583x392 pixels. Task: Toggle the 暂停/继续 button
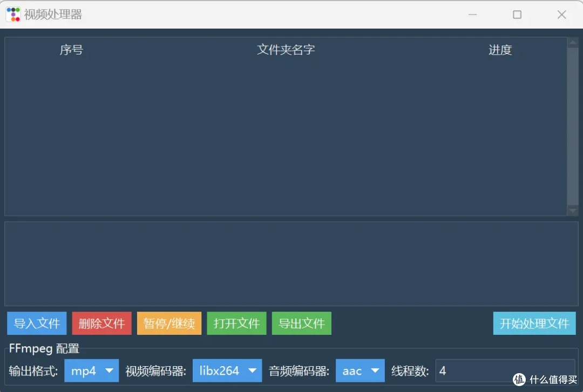(169, 324)
